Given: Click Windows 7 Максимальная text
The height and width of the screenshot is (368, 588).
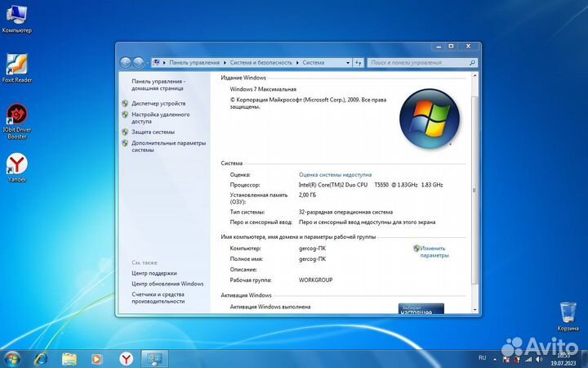Looking at the screenshot, I should tap(263, 89).
